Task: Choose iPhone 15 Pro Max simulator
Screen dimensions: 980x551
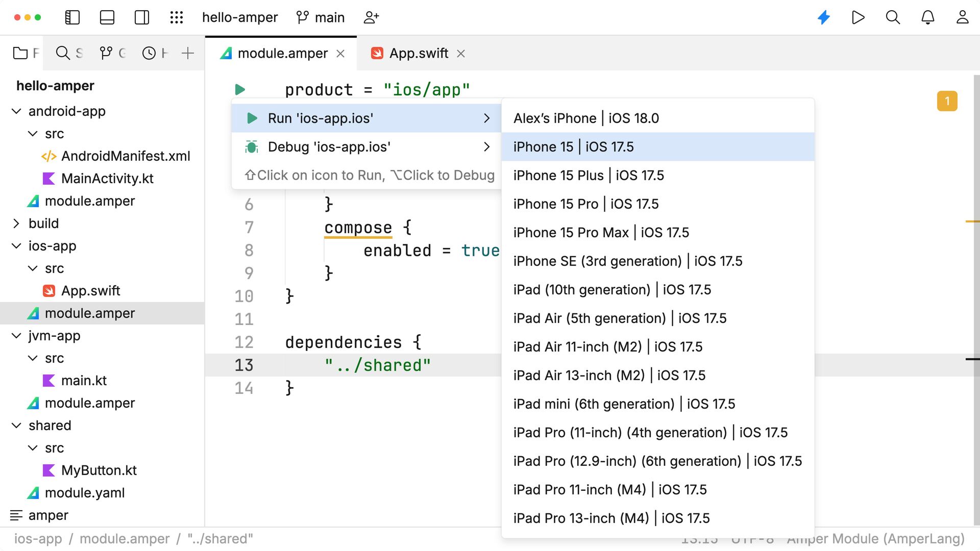Action: tap(658, 233)
